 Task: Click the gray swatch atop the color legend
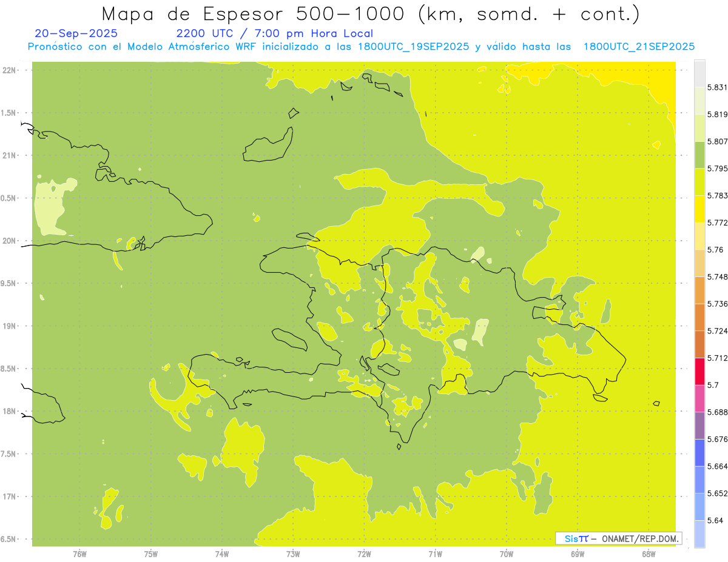point(699,74)
